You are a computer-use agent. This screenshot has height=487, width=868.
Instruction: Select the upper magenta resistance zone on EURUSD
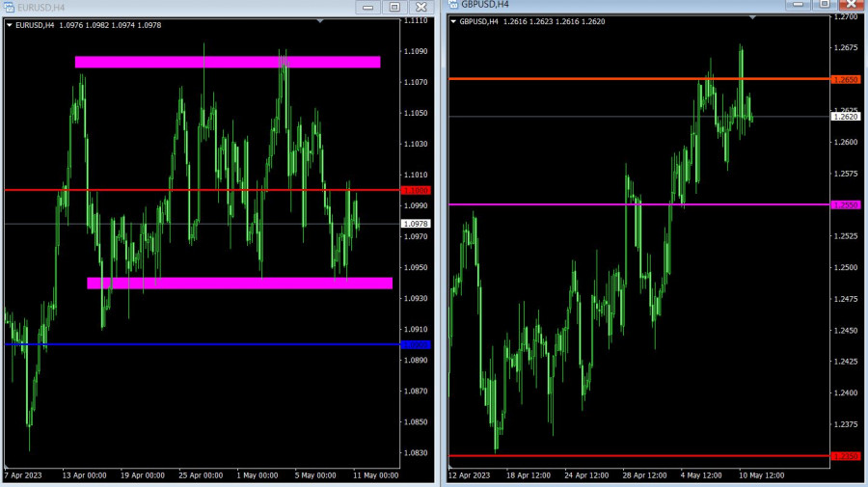[228, 63]
